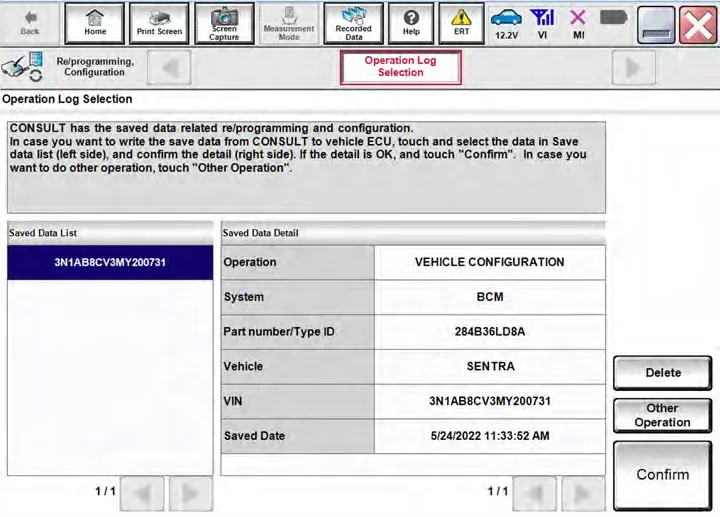
Task: Switch to Measurement Mode
Action: point(289,23)
